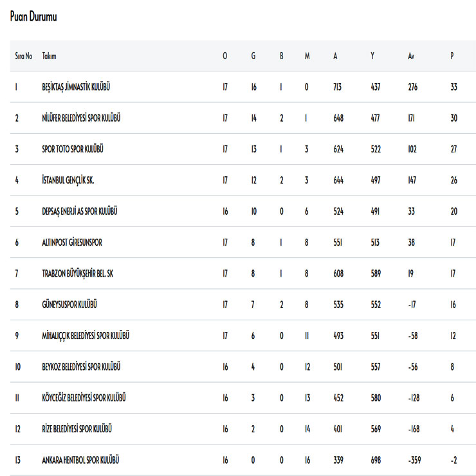Screen dimensions: 476x476
Task: Open Trabzon Büyükşehir Bel. SK link
Action: pyautogui.click(x=77, y=273)
